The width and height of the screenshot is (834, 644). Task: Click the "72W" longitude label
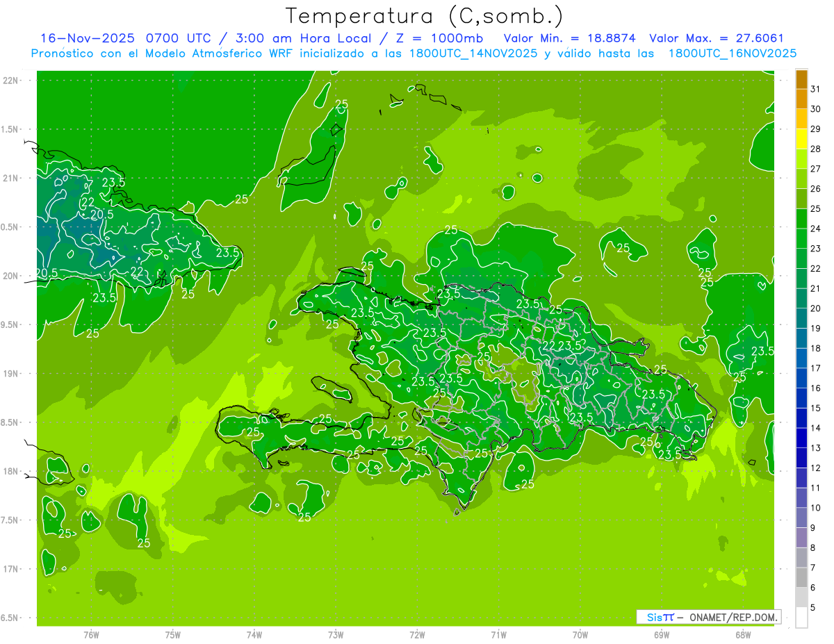pyautogui.click(x=417, y=635)
